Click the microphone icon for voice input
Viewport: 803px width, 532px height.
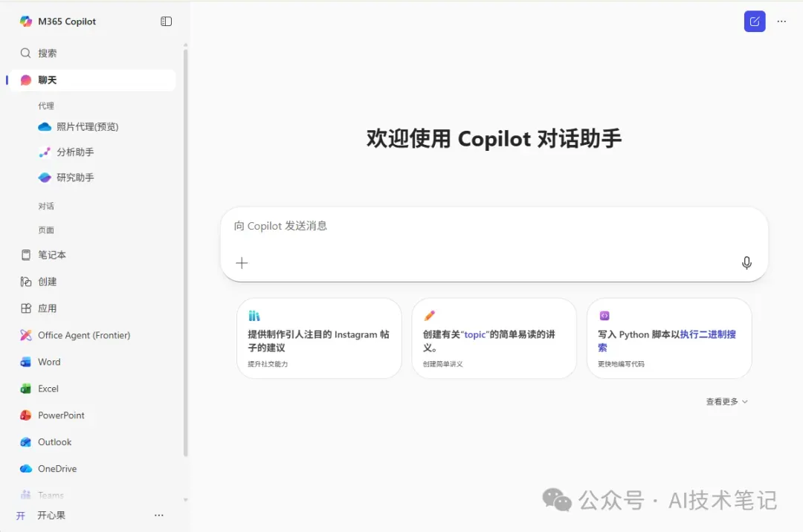click(x=746, y=263)
